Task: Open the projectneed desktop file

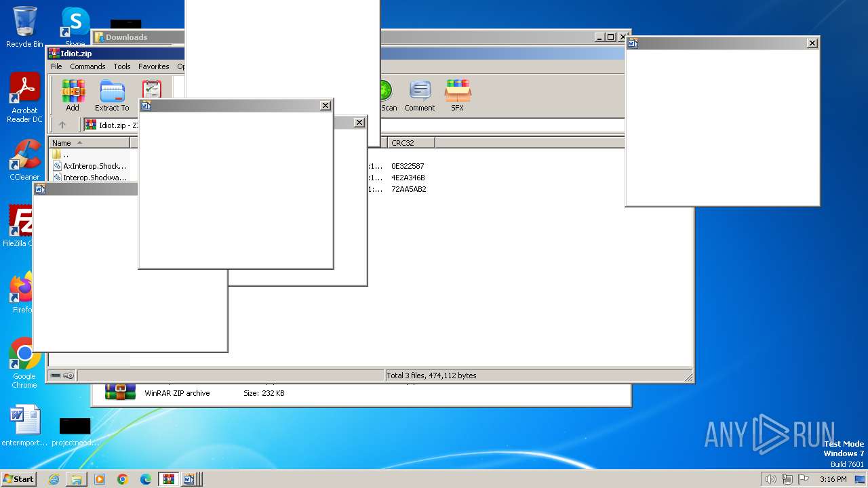Action: (x=75, y=432)
